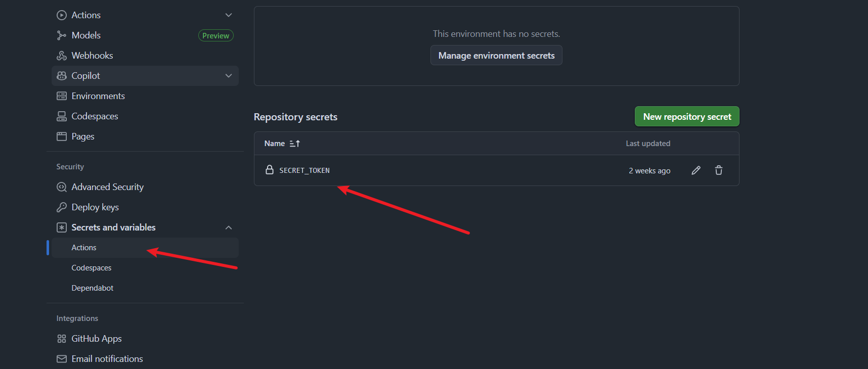Screen dimensions: 868x369
Task: Open Dependabot secrets page
Action: tap(93, 288)
